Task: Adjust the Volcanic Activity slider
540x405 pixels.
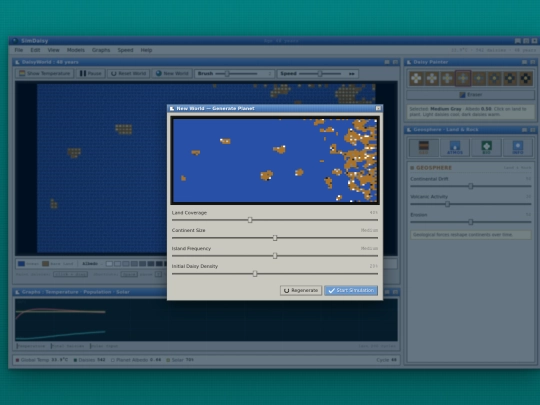Action: [x=470, y=204]
